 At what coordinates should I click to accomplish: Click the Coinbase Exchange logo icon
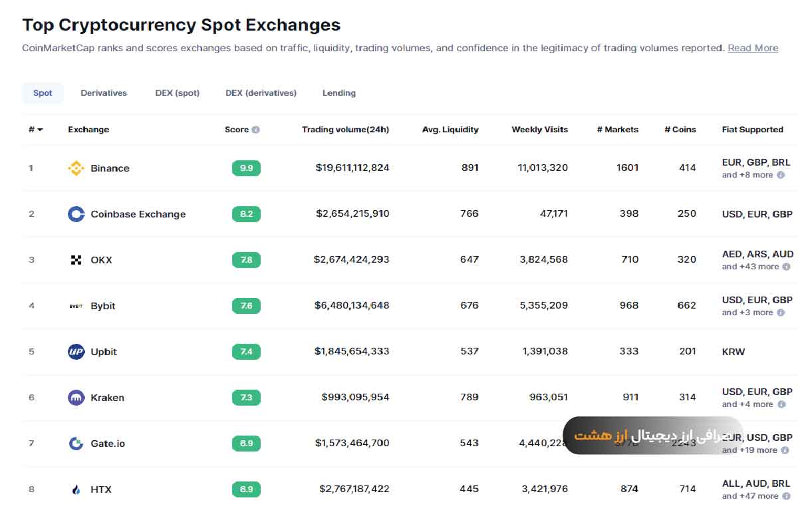tap(76, 214)
